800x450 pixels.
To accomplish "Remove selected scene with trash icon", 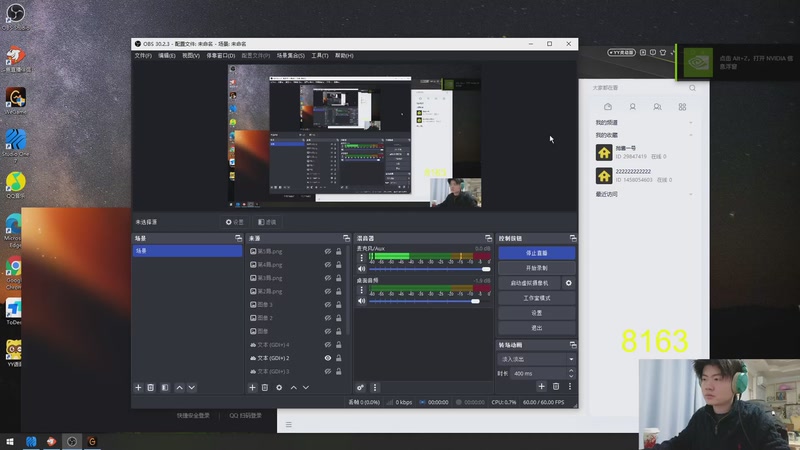I will click(x=151, y=388).
